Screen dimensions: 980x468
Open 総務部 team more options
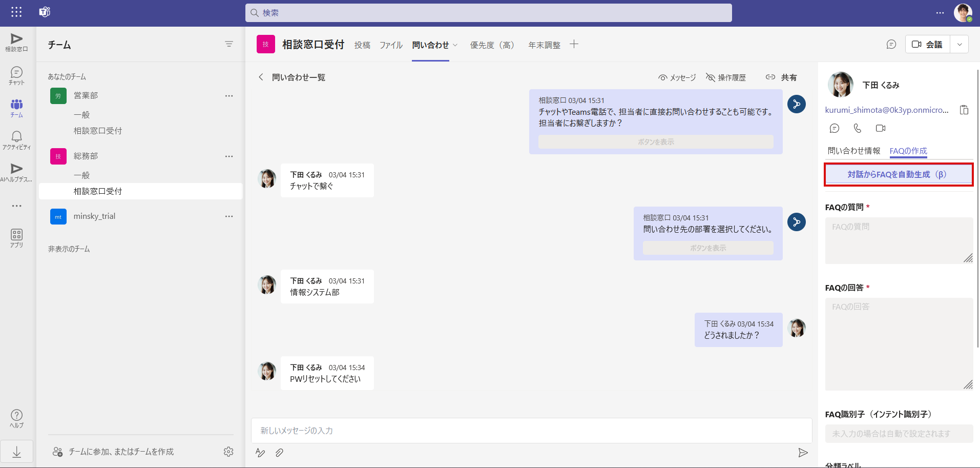coord(229,156)
